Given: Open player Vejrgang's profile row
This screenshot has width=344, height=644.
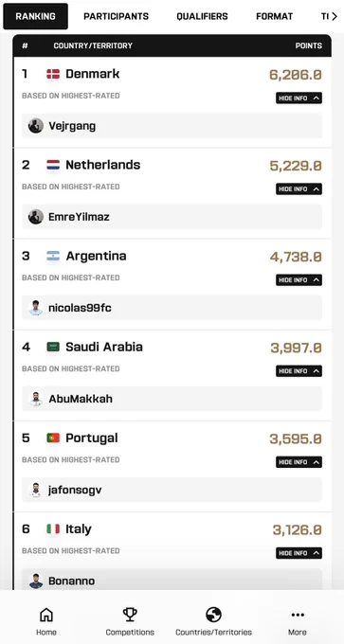Looking at the screenshot, I should [x=172, y=126].
